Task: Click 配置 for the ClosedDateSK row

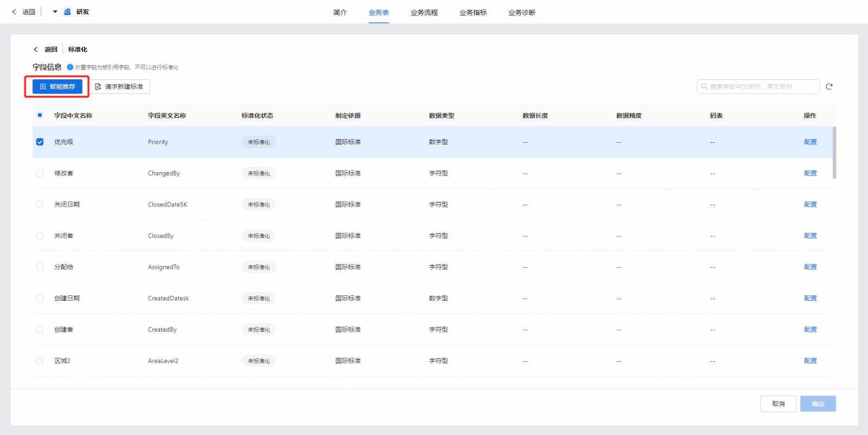Action: [810, 204]
